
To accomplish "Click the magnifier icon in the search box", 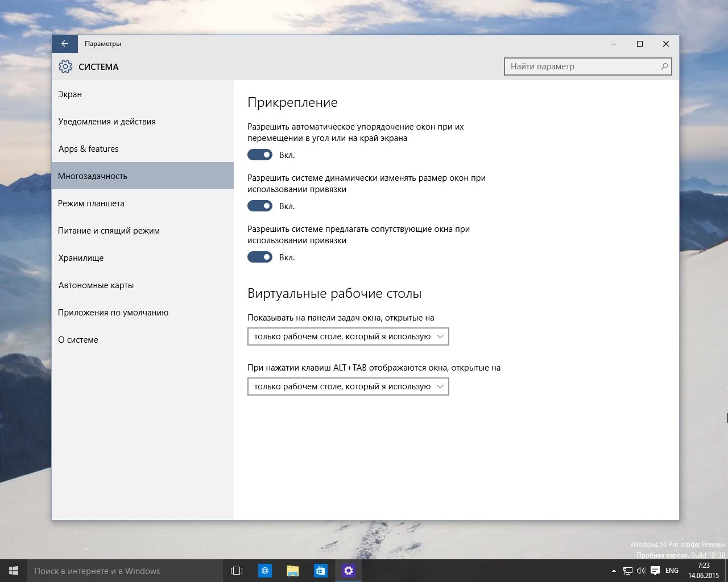I will tap(664, 66).
